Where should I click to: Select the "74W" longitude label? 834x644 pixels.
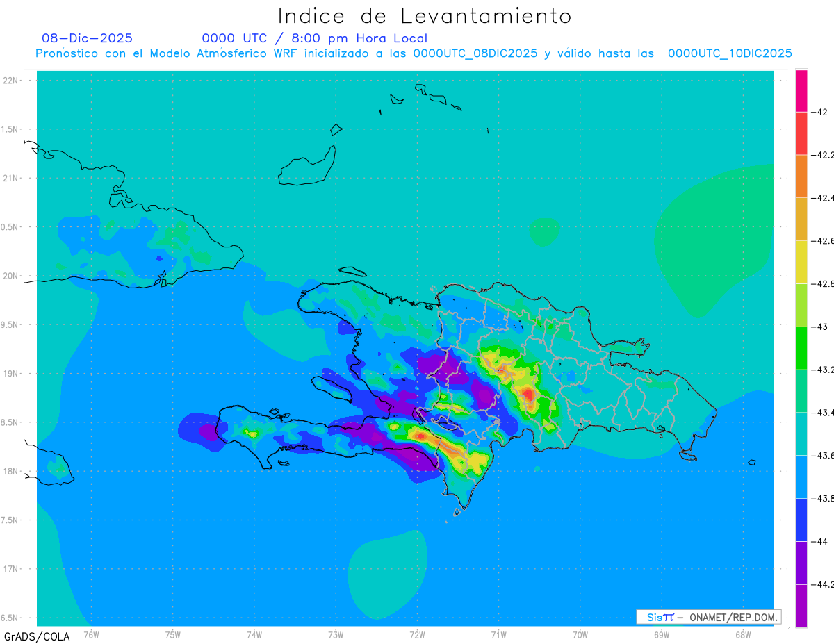point(254,635)
